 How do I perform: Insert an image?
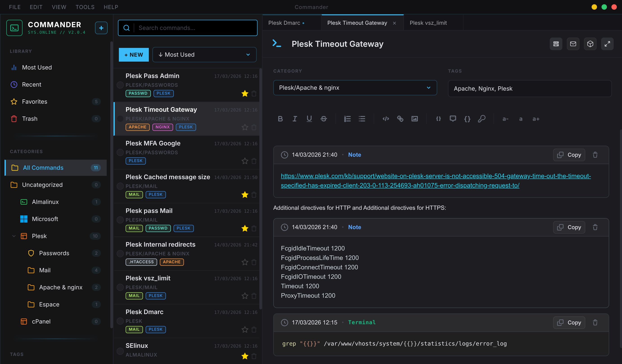coord(414,119)
